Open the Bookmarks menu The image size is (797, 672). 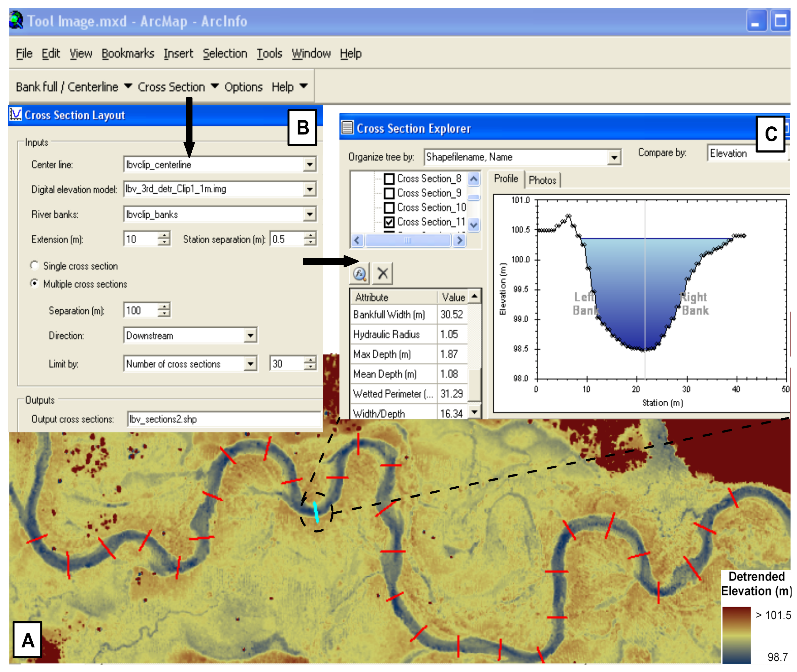(x=128, y=53)
